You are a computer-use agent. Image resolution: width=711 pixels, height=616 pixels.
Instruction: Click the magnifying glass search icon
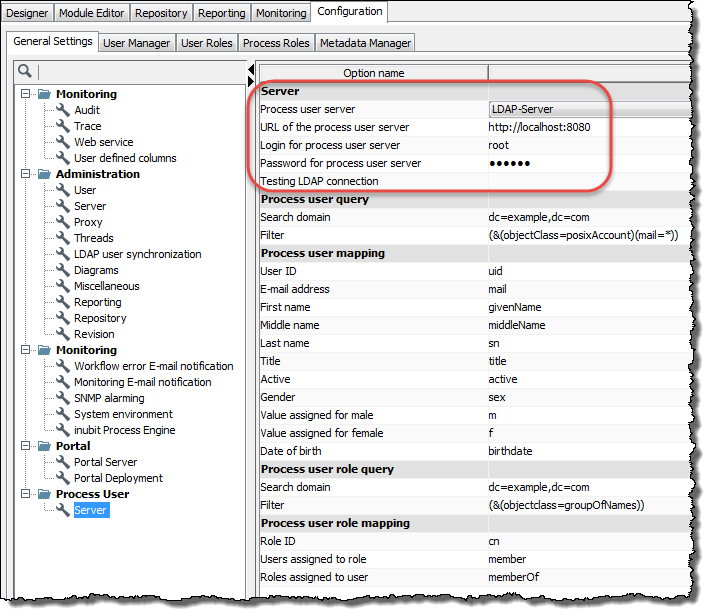click(x=24, y=71)
